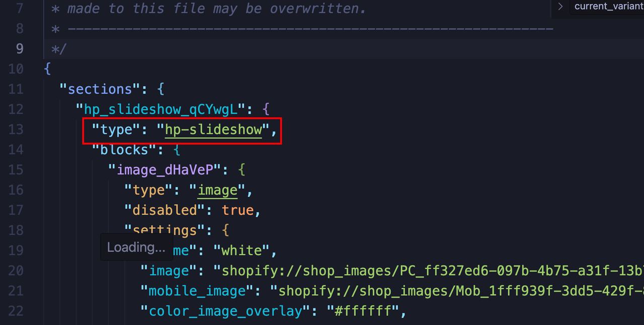Click line number 22 in the gutter
Screen dimensions: 644x325
click(x=16, y=311)
